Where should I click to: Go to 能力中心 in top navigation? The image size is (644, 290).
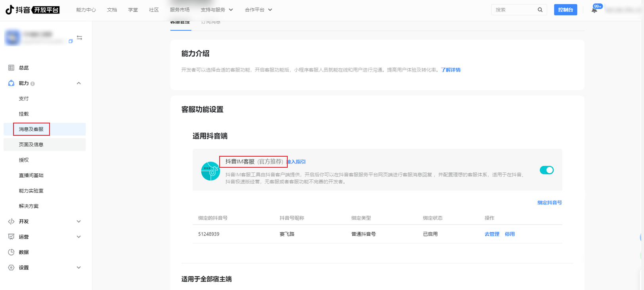[86, 10]
